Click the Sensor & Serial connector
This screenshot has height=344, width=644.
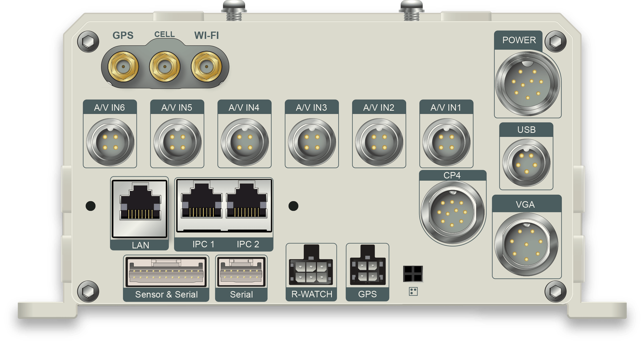[x=166, y=272]
